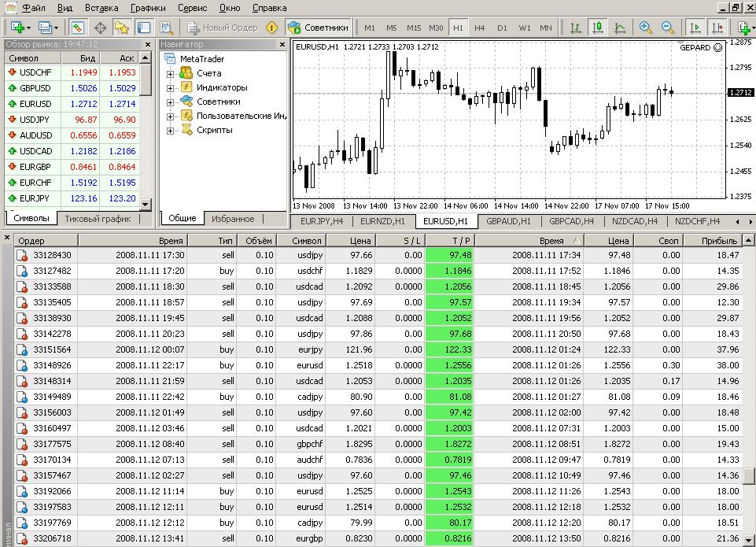This screenshot has height=547, width=756.
Task: Click the Zoom In magnifier icon
Action: click(x=646, y=28)
